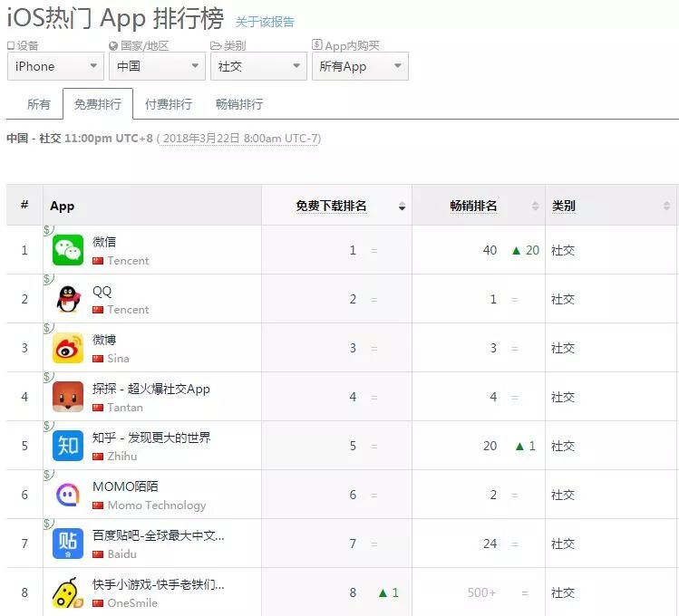Switch to the 所有 tab
Image resolution: width=679 pixels, height=616 pixels.
(39, 104)
